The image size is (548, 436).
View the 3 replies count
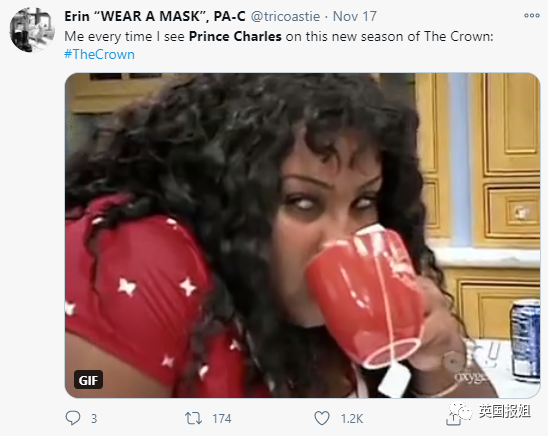(94, 419)
